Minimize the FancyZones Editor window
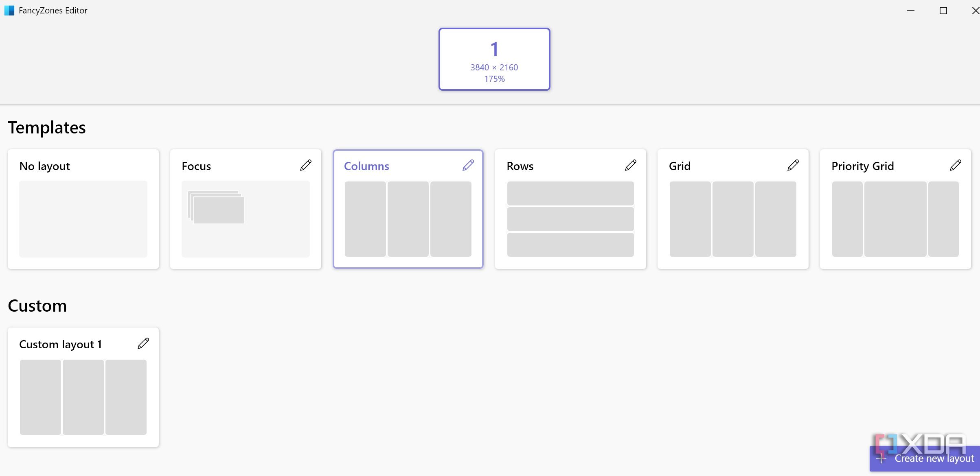 911,11
